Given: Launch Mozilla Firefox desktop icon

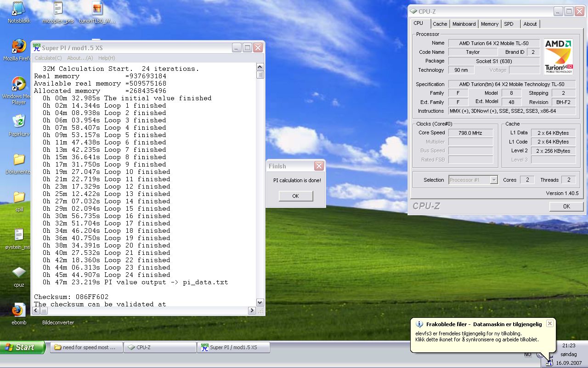Looking at the screenshot, I should (x=19, y=46).
